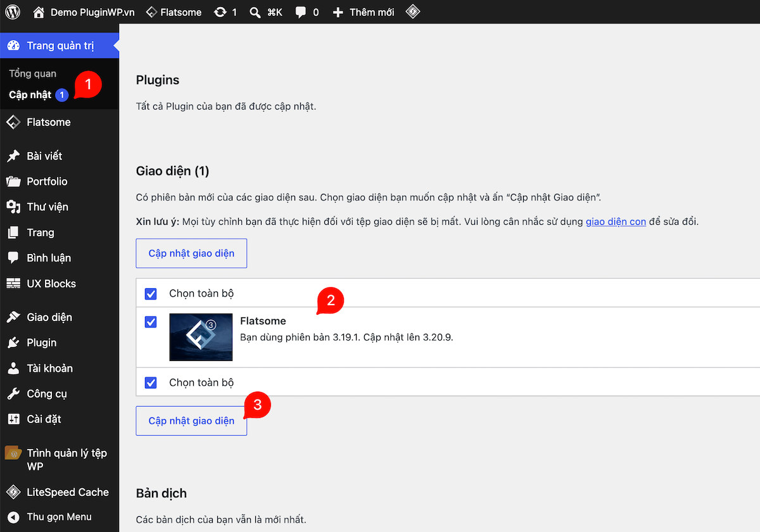Click the LiteSpeed diamond icon in admin bar
The width and height of the screenshot is (760, 532).
coord(413,12)
